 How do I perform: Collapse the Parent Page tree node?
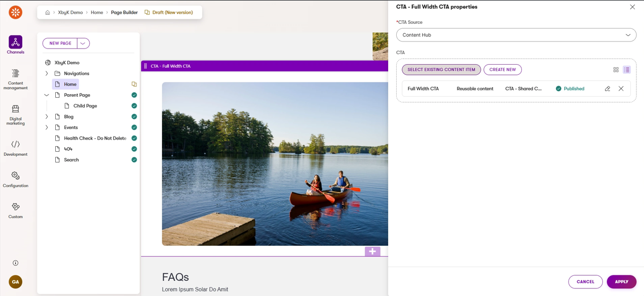[47, 95]
